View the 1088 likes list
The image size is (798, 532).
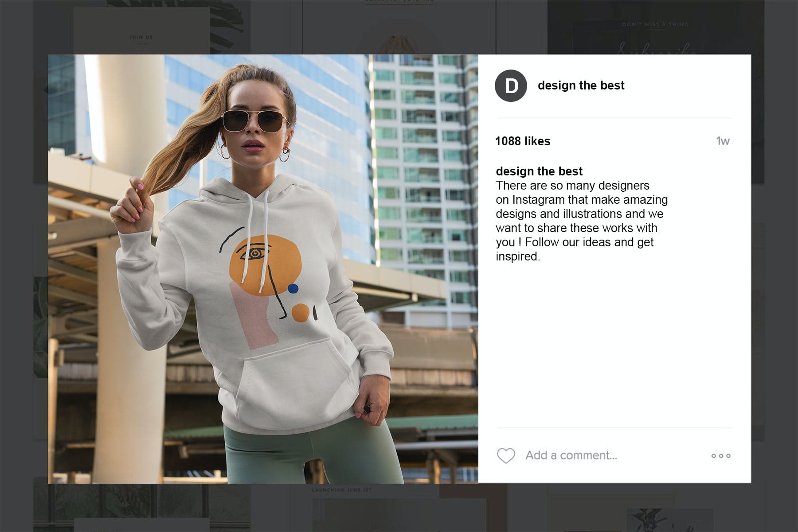point(523,141)
